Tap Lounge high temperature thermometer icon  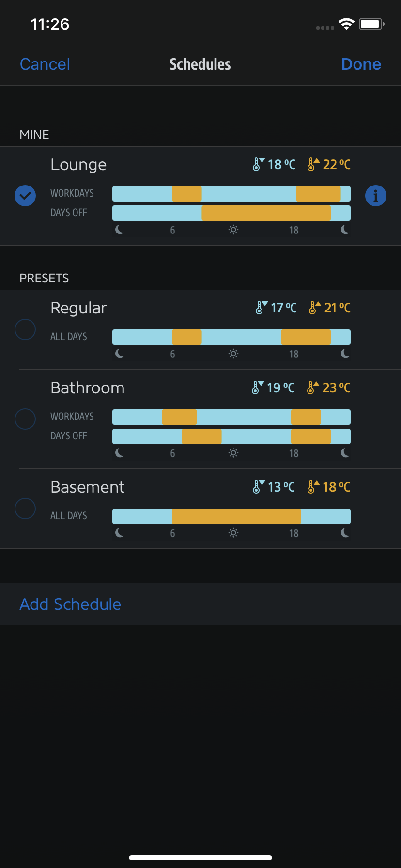[x=313, y=164]
